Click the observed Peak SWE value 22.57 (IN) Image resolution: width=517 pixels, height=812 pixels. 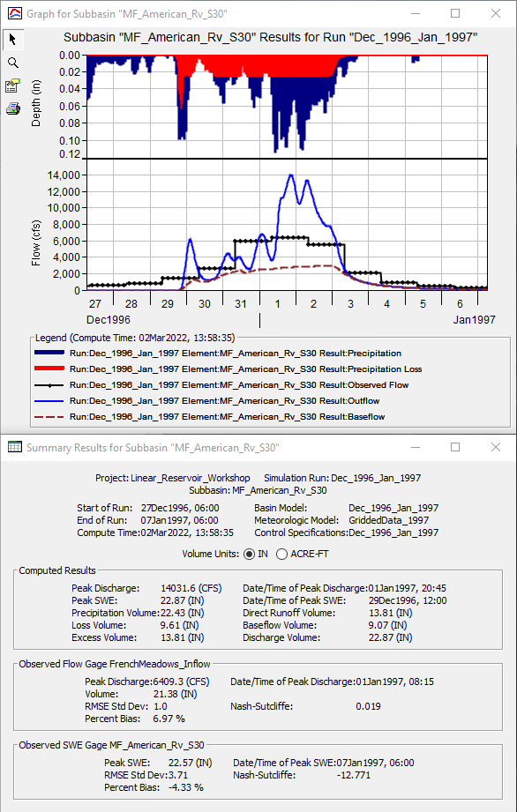pyautogui.click(x=190, y=763)
